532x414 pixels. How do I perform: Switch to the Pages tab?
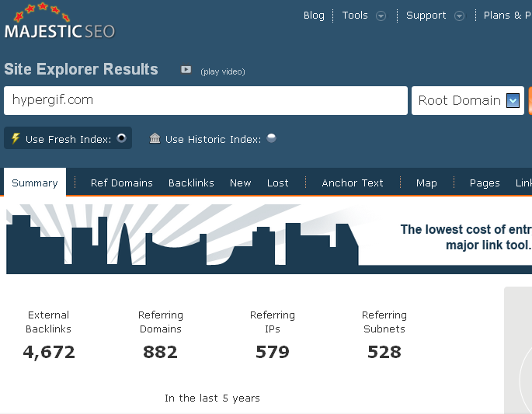[485, 183]
